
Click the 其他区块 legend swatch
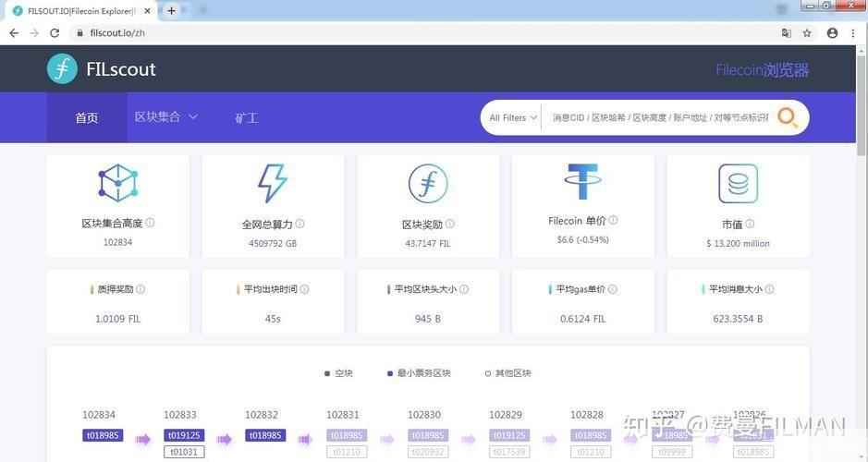point(488,373)
